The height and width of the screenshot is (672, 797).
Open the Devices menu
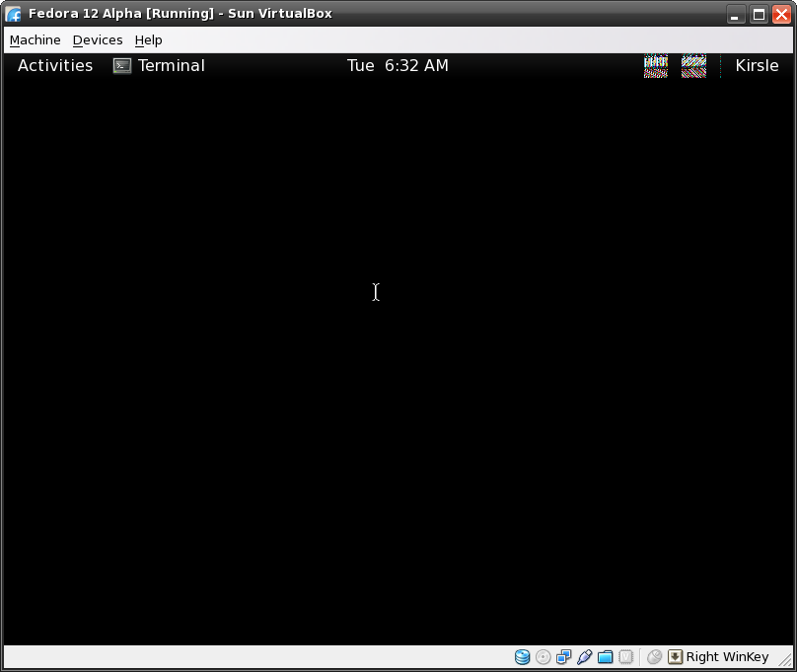tap(98, 40)
